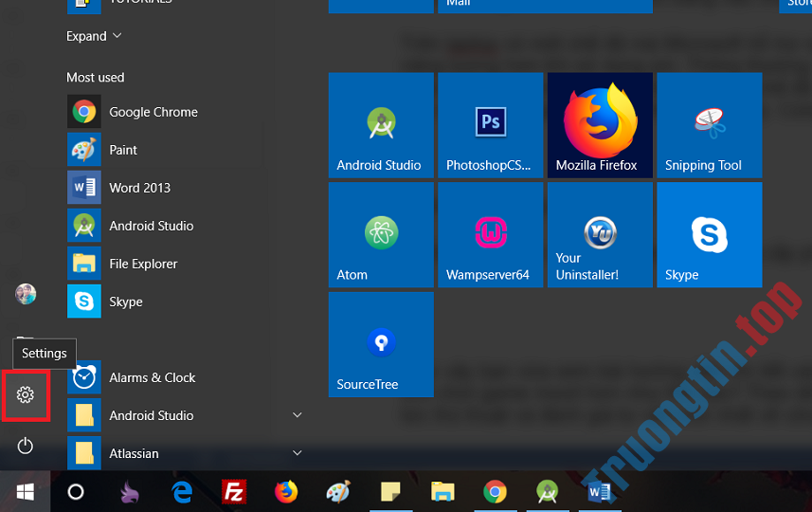The image size is (812, 512).
Task: Start Wampserver64 from its tile
Action: click(x=490, y=235)
